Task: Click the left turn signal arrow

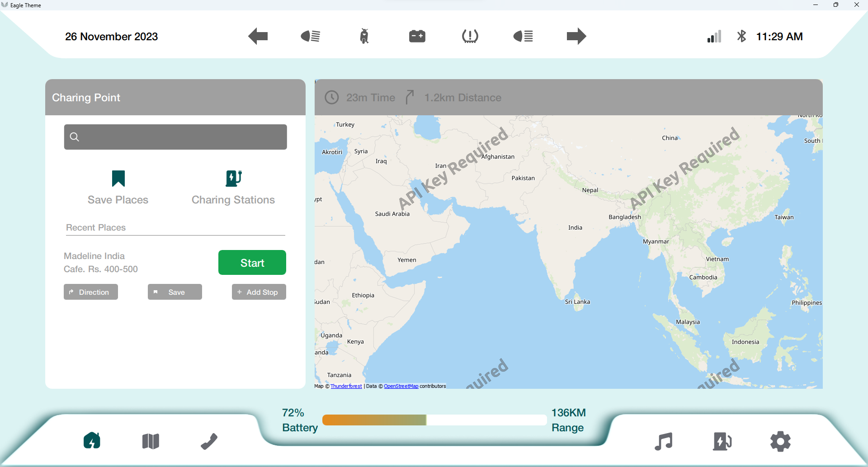Action: (258, 36)
